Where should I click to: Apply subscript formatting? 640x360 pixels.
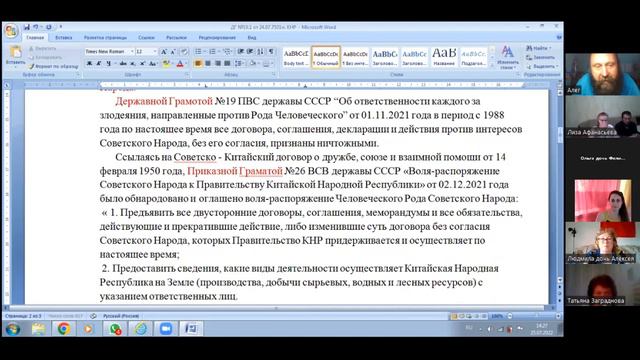click(x=133, y=63)
